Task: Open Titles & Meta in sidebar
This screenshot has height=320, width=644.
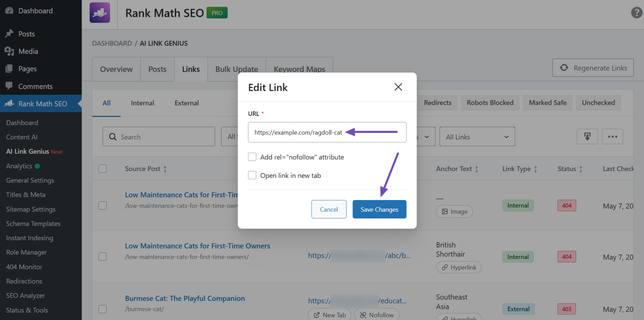Action: (x=26, y=194)
